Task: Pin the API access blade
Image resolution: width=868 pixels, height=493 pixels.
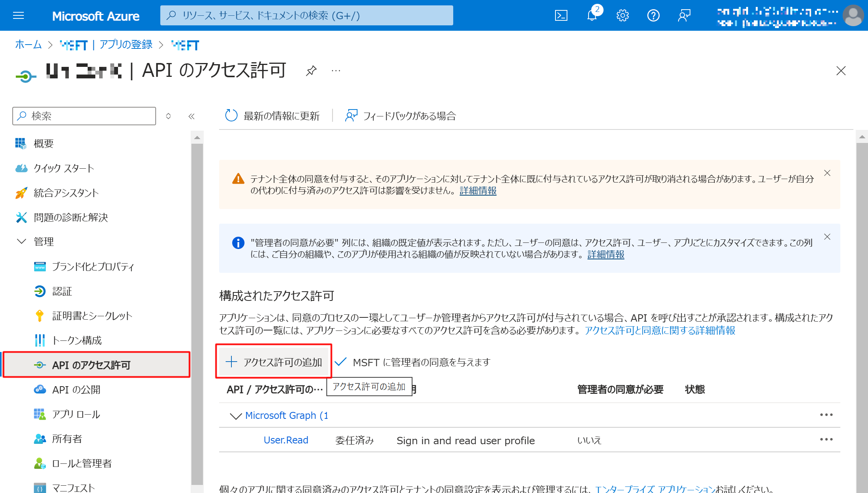Action: (x=311, y=71)
